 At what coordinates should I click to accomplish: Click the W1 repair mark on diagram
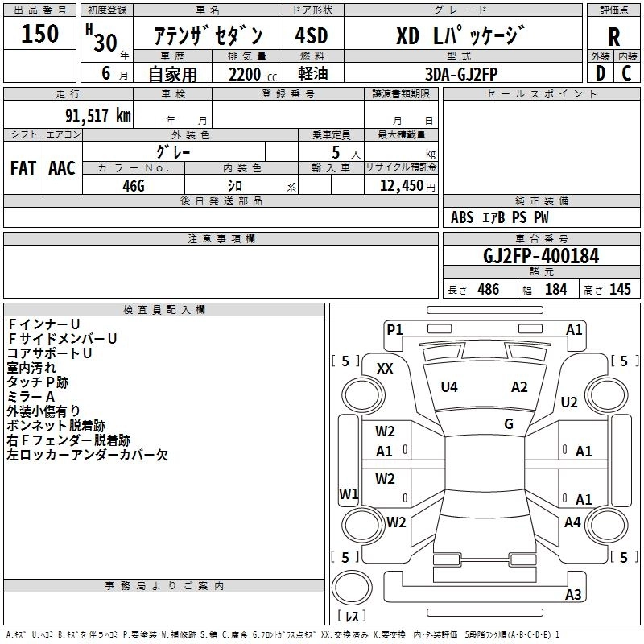coord(348,493)
